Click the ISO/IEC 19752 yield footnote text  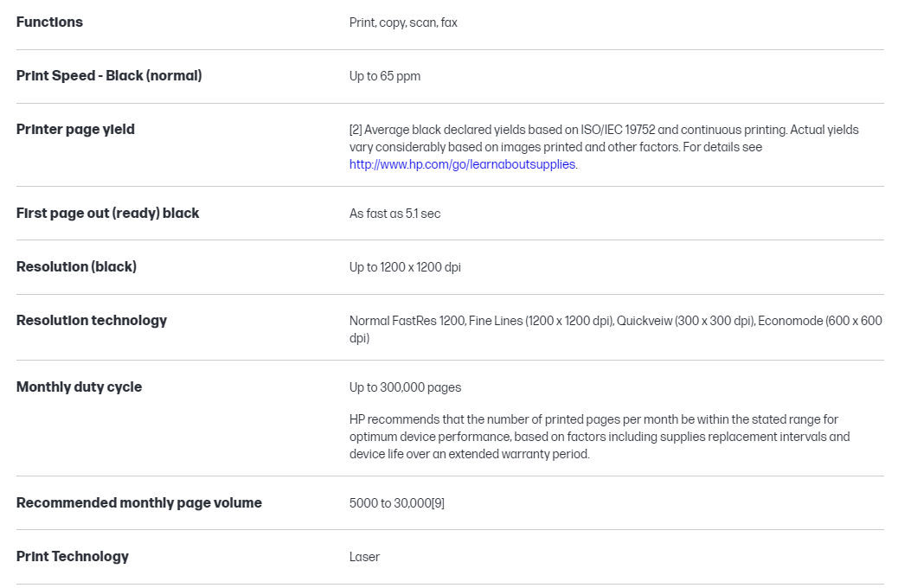(x=603, y=138)
